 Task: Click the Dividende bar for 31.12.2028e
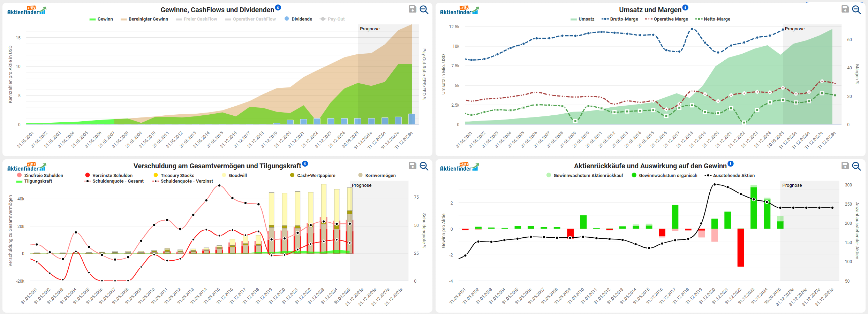412,119
